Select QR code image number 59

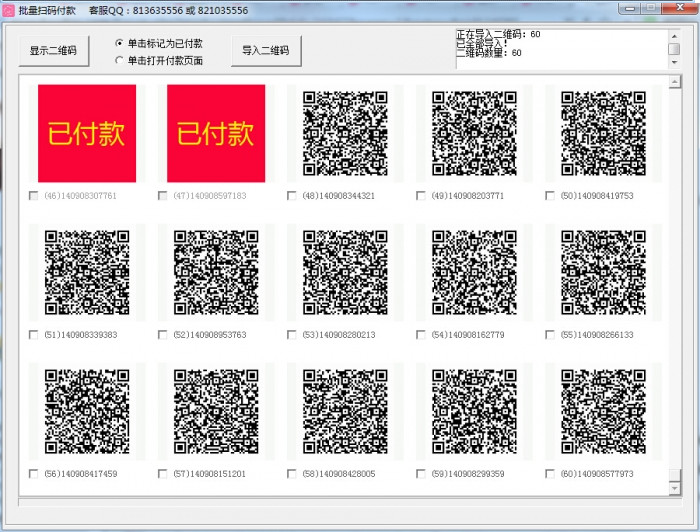474,411
